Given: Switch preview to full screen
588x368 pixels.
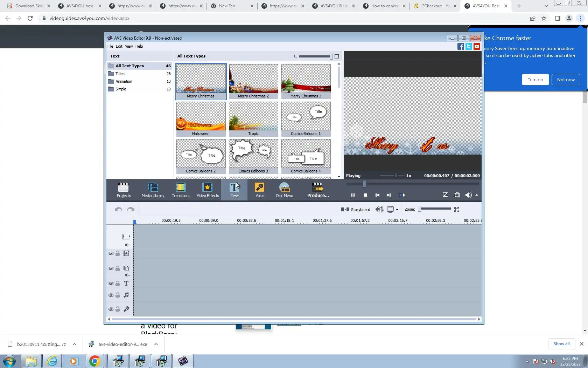Looking at the screenshot, I should tap(445, 195).
